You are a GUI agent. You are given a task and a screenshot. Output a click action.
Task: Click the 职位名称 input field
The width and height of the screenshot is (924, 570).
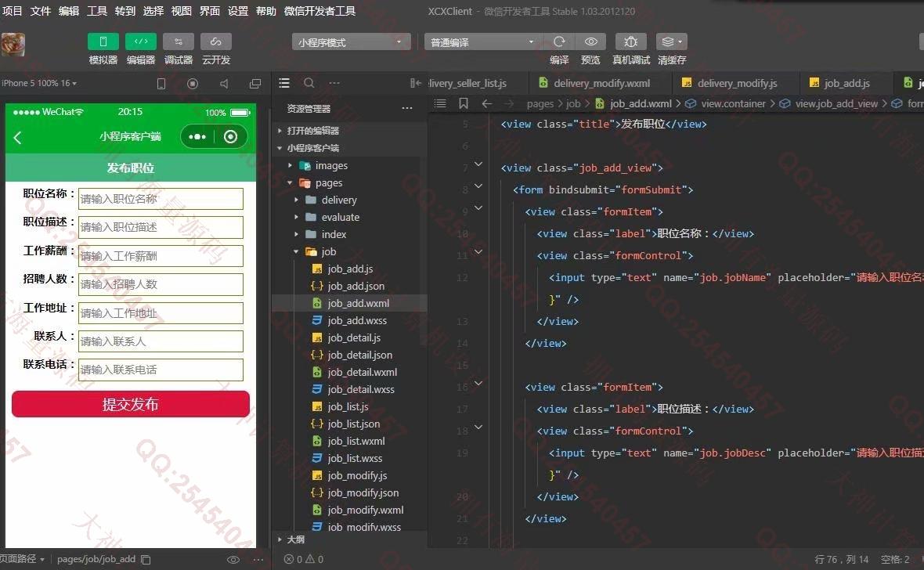tap(161, 199)
